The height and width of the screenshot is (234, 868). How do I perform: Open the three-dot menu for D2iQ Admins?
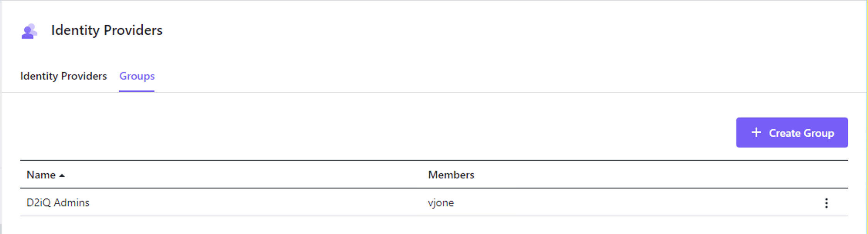pyautogui.click(x=826, y=203)
